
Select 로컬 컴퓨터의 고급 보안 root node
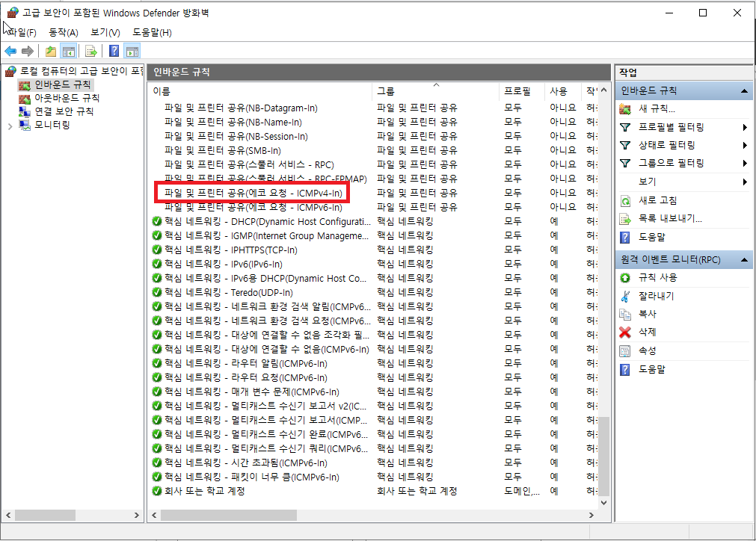click(81, 71)
